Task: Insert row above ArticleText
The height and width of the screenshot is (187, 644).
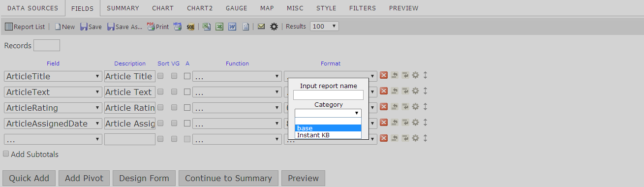Action: click(x=395, y=91)
